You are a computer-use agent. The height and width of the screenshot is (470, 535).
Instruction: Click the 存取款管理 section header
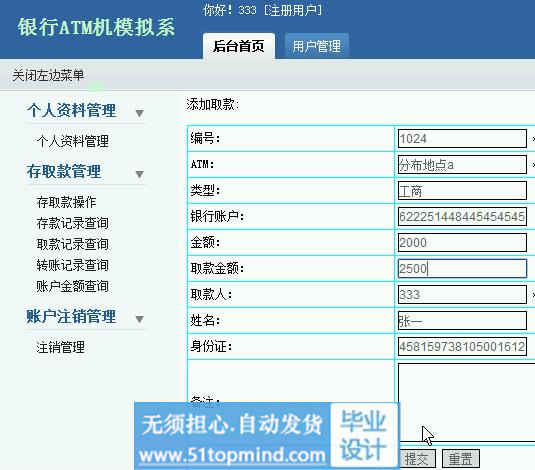point(64,171)
